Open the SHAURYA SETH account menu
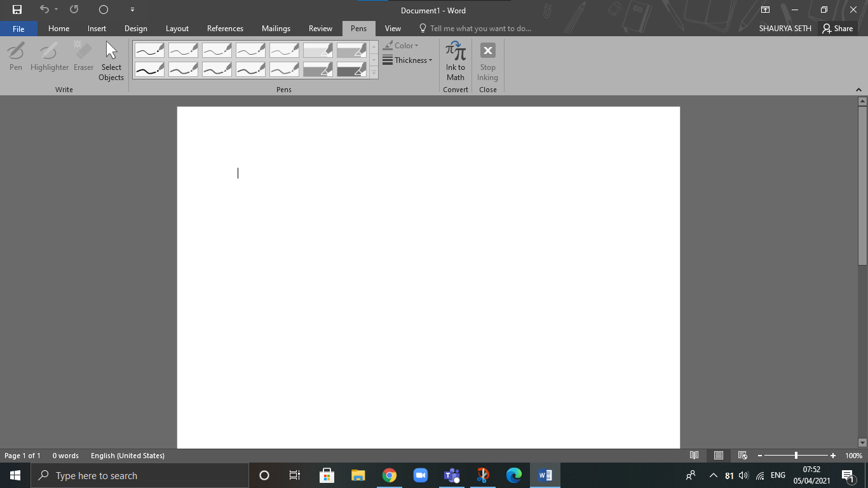This screenshot has height=488, width=868. pyautogui.click(x=785, y=29)
